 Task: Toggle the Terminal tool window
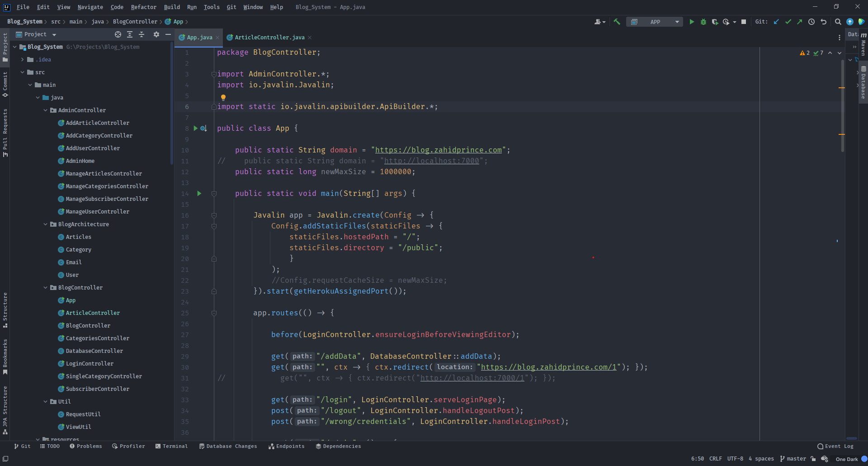(x=171, y=446)
